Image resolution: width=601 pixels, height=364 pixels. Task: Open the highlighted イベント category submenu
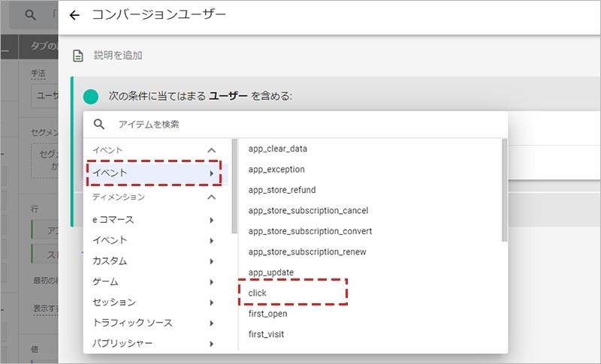tap(153, 173)
